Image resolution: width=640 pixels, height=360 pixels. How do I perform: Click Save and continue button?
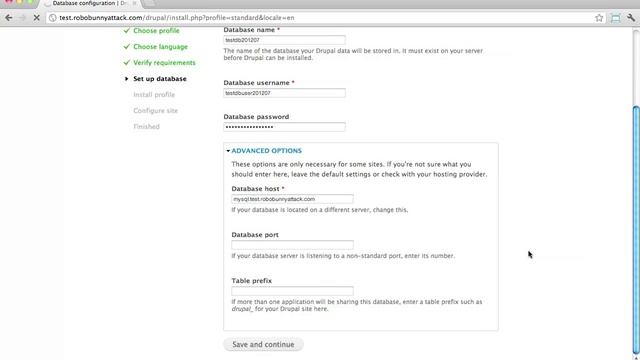[x=263, y=344]
